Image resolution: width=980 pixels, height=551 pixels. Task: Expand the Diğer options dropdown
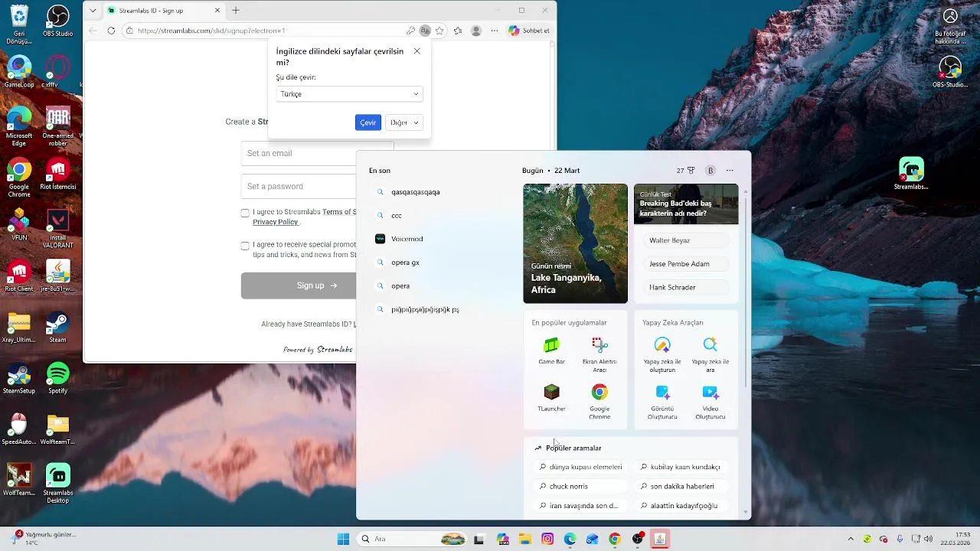point(404,122)
